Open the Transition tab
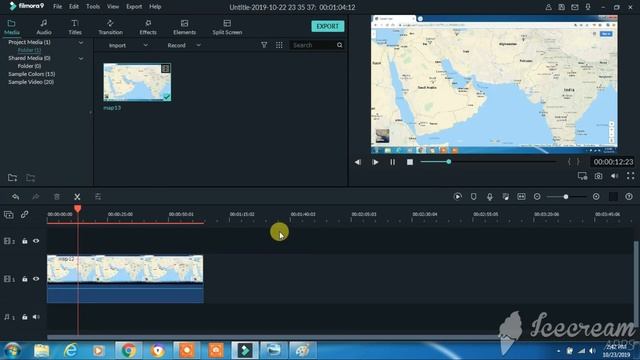The height and width of the screenshot is (360, 640). tap(110, 27)
